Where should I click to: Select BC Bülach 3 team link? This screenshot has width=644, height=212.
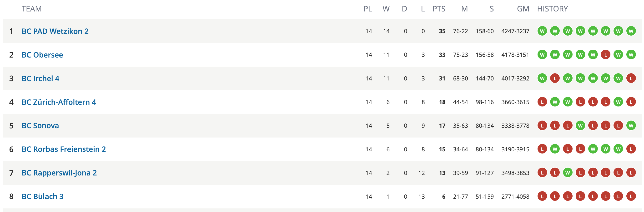click(42, 196)
